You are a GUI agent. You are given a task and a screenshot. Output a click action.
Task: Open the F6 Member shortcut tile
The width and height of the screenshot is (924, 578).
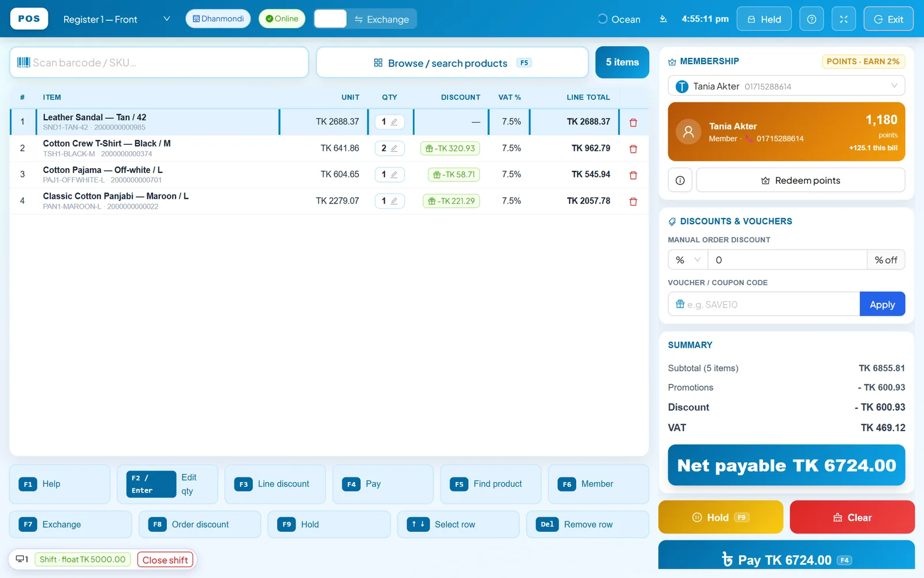point(598,484)
